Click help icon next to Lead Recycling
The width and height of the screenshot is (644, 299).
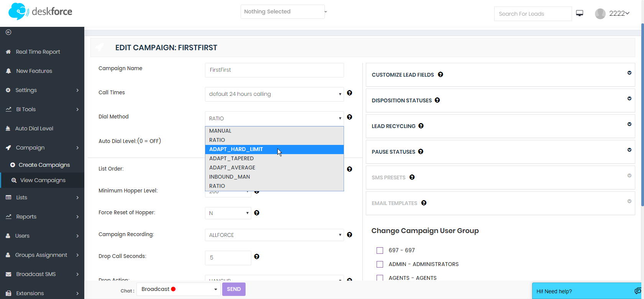[x=421, y=126]
